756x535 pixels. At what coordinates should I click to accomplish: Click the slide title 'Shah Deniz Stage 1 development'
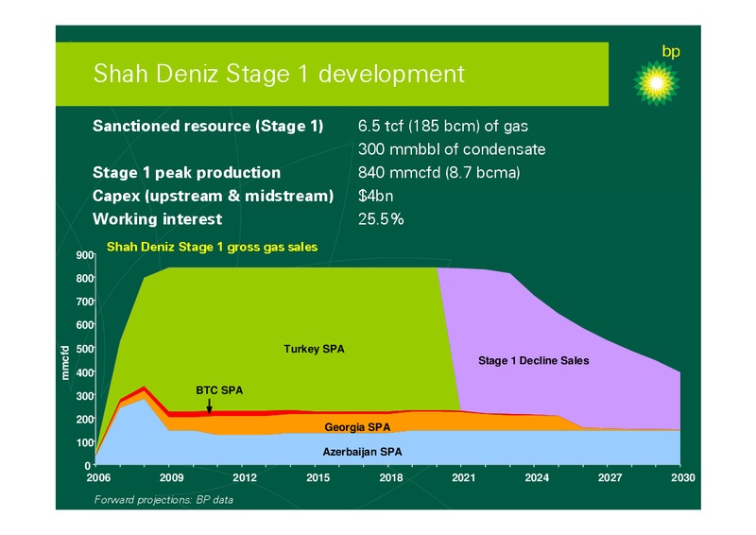point(279,74)
